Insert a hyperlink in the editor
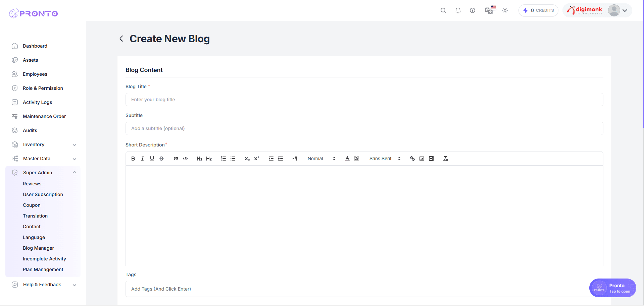This screenshot has width=644, height=306. click(412, 159)
